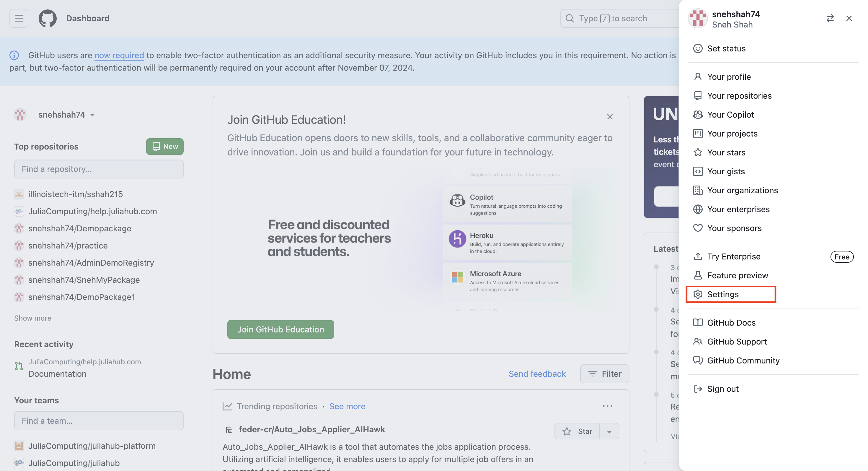Click the Free badge beside Try Enterprise
Viewport: 868px width, 471px height.
pyautogui.click(x=842, y=256)
